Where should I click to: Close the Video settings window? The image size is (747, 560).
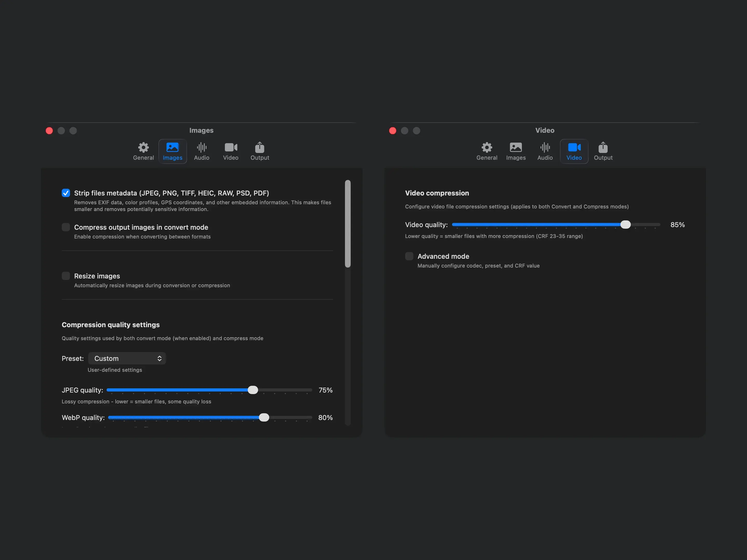click(392, 131)
